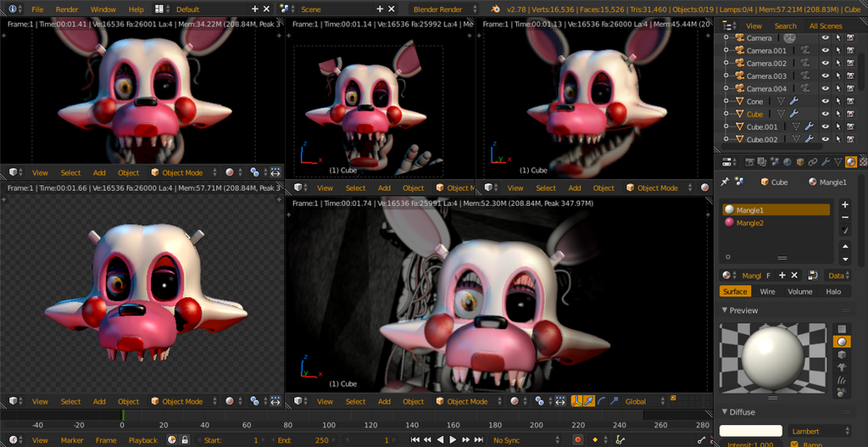The width and height of the screenshot is (868, 447).
Task: Toggle visibility eye for Camera.001
Action: pos(825,50)
